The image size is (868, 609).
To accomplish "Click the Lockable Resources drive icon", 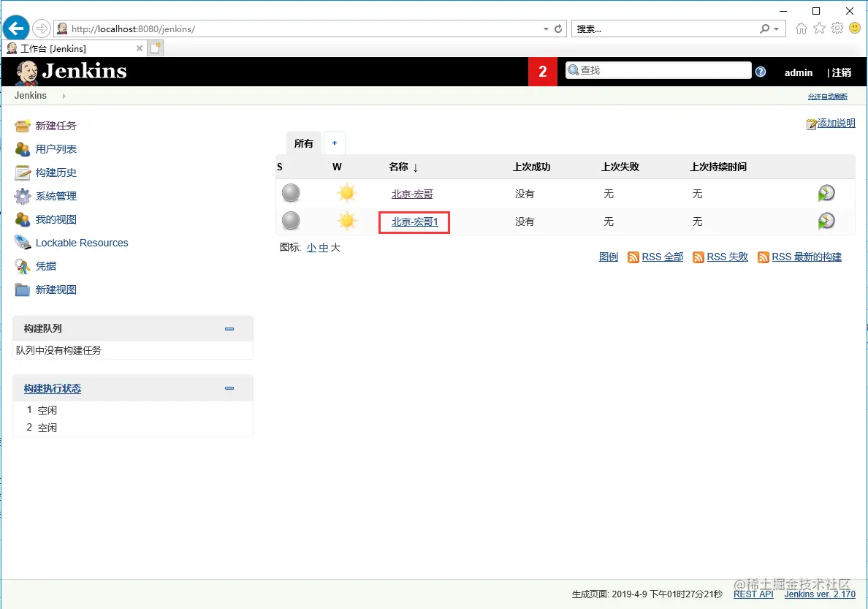I will 22,243.
